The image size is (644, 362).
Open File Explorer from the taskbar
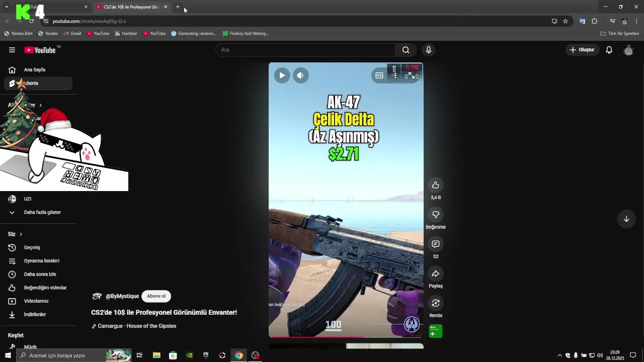tap(156, 355)
